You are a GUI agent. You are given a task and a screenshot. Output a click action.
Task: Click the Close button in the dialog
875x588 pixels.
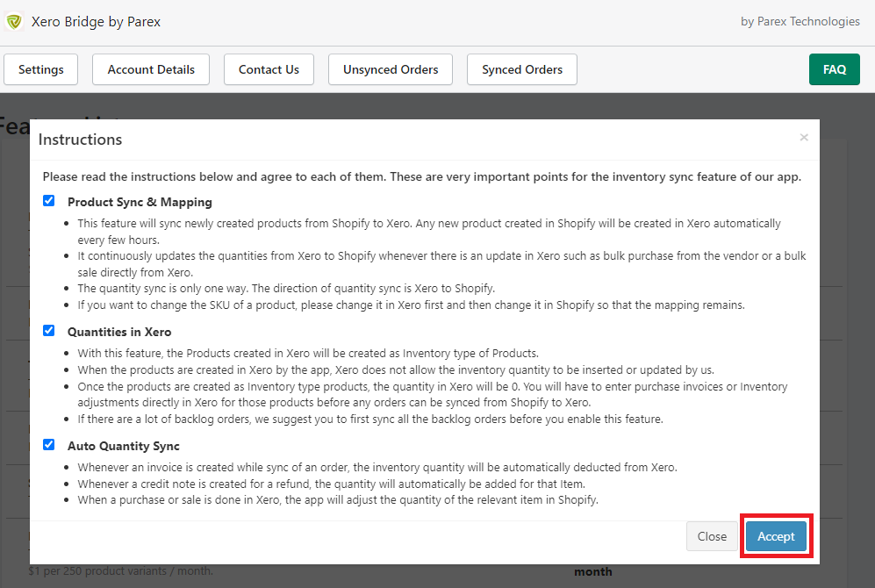(x=712, y=536)
